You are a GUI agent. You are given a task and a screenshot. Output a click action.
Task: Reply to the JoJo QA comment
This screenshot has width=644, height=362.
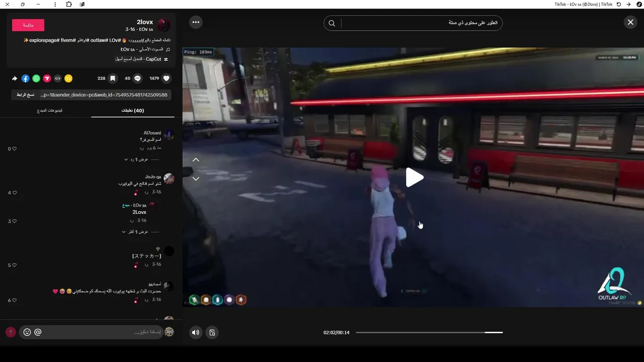point(146,192)
